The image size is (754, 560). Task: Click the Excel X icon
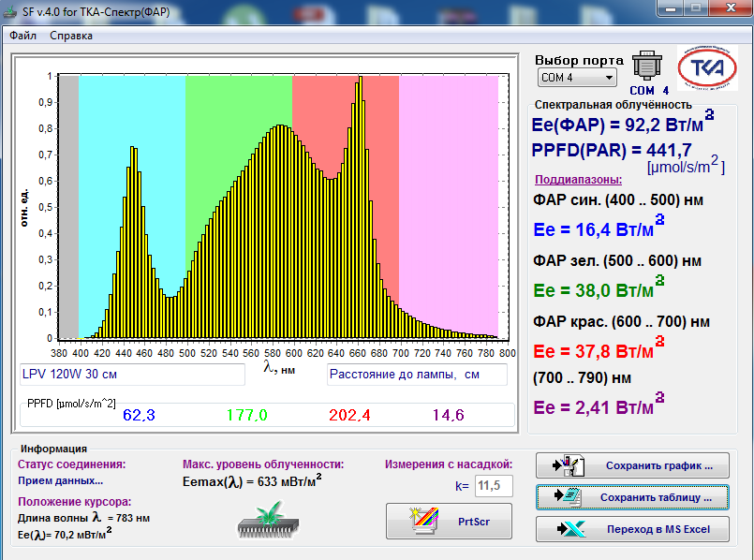pos(570,529)
